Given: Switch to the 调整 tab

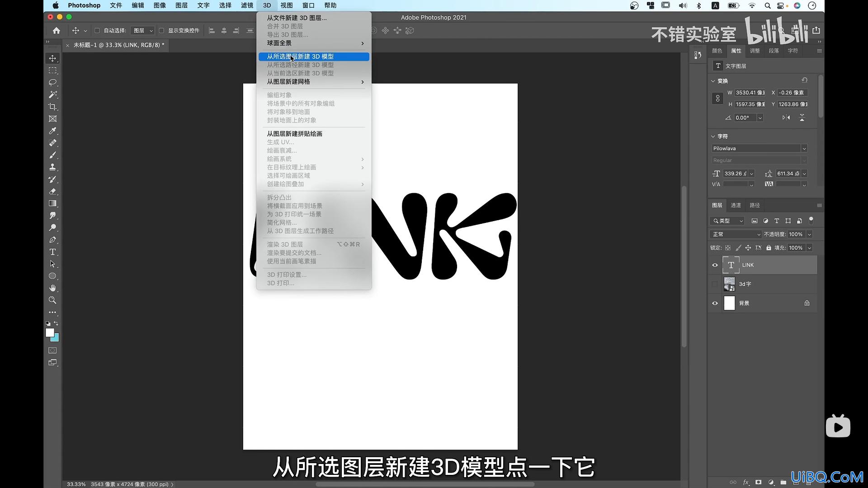Looking at the screenshot, I should pos(755,51).
